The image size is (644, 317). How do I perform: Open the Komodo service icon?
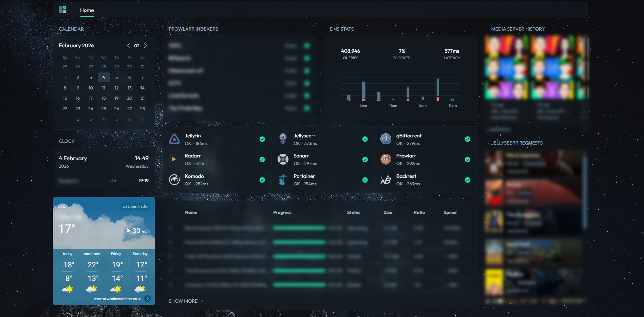pos(174,179)
